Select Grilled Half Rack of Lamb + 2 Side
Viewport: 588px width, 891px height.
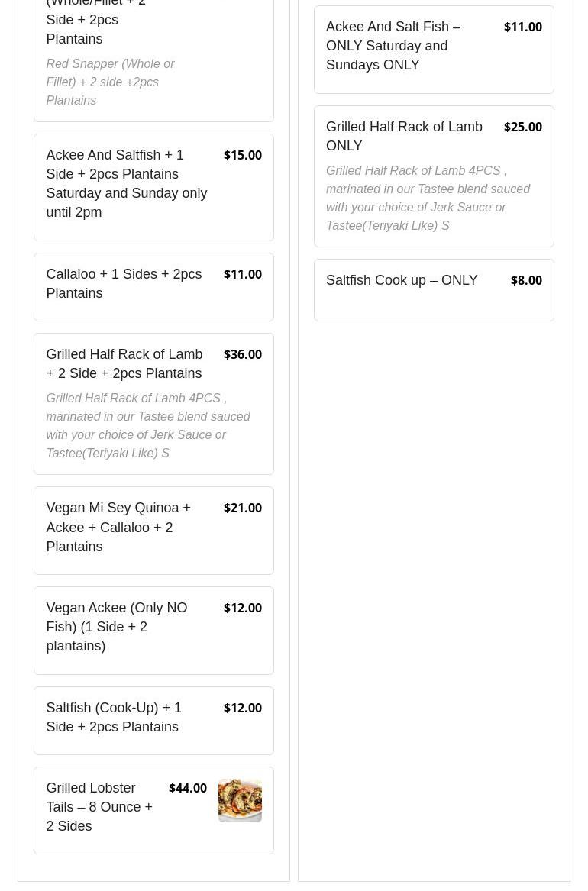[153, 404]
